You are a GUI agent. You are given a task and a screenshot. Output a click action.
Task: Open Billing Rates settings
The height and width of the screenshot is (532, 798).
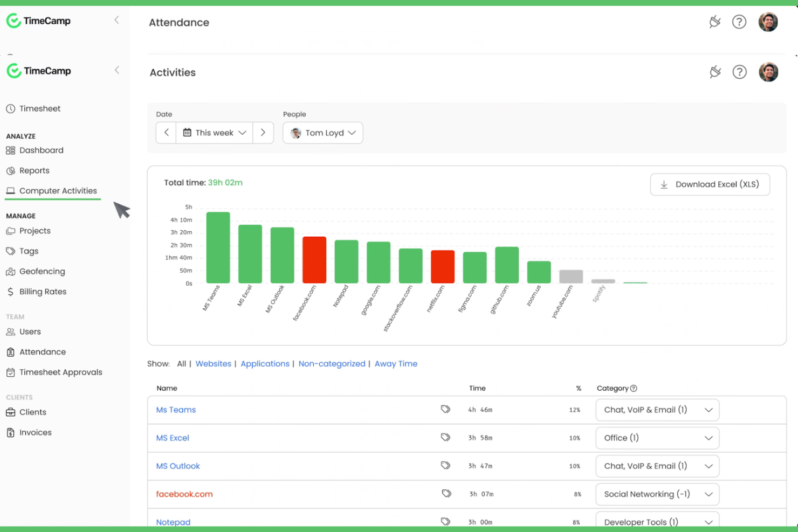pos(43,292)
